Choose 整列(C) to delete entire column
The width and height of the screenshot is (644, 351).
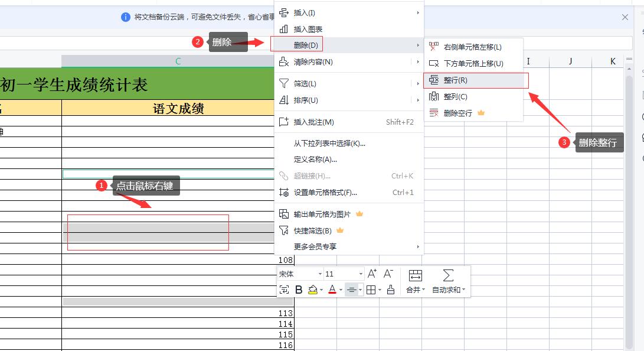tap(473, 96)
